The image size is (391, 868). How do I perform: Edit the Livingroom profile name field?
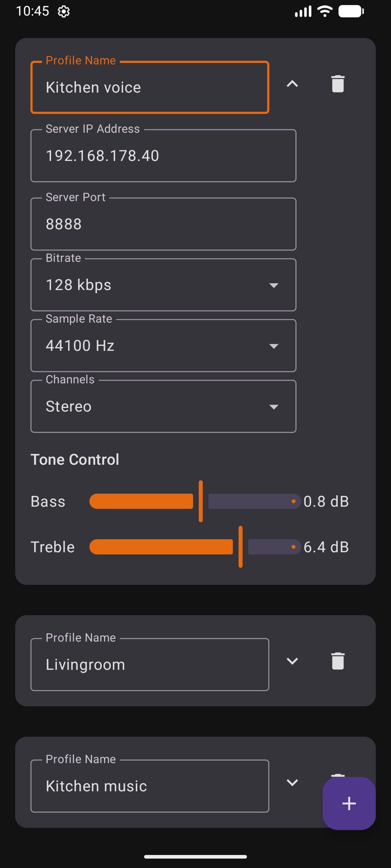point(150,665)
